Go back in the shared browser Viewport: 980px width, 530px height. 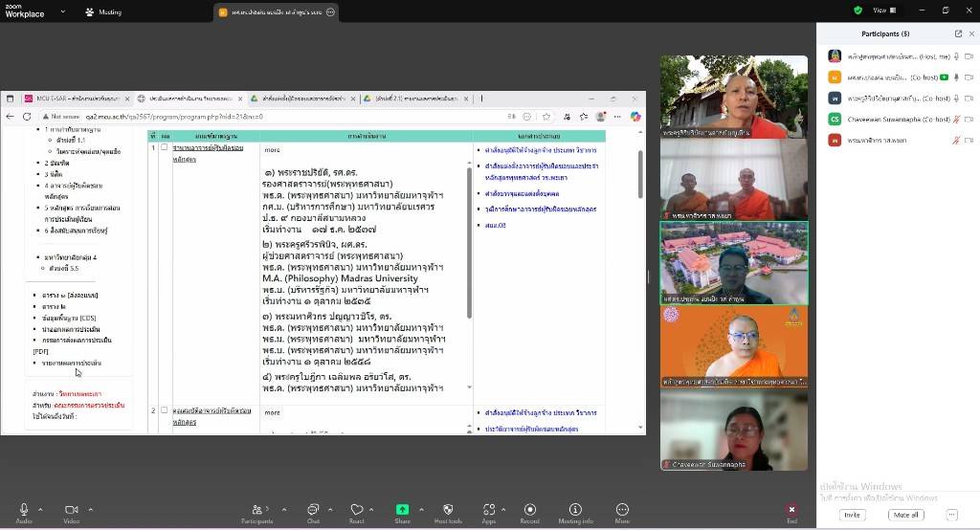(x=10, y=117)
